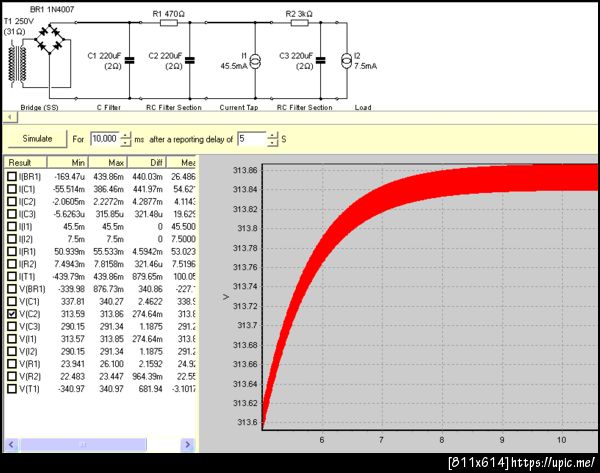
Task: Check the I(C2) result box
Action: point(12,202)
